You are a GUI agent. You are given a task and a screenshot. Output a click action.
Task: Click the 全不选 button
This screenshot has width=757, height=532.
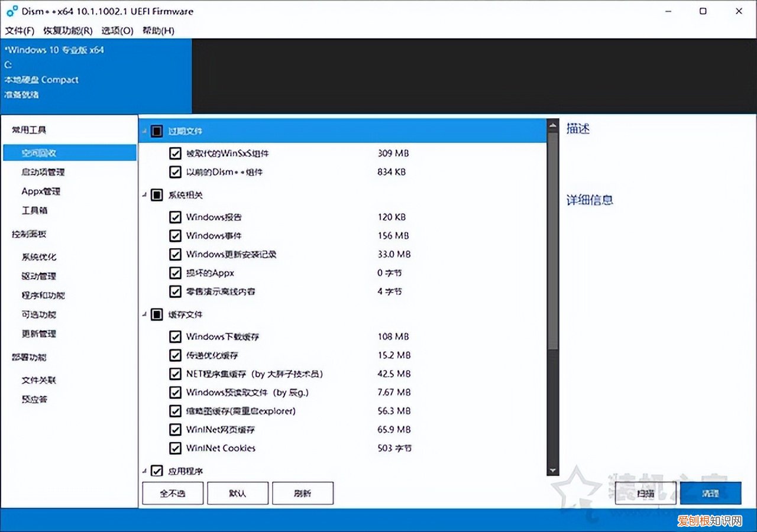click(173, 494)
